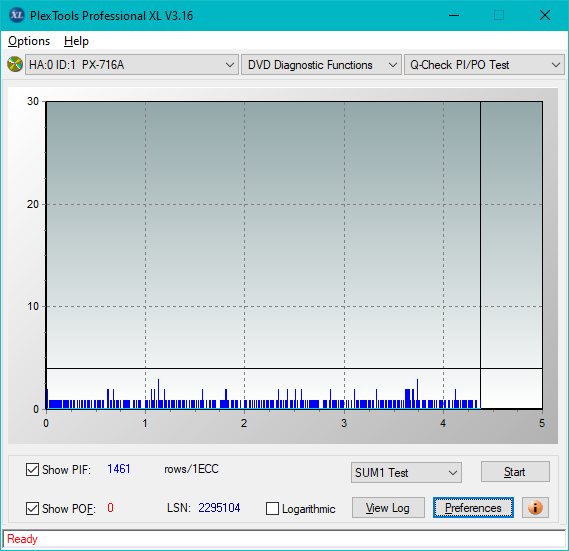Open the Options menu

pos(29,41)
